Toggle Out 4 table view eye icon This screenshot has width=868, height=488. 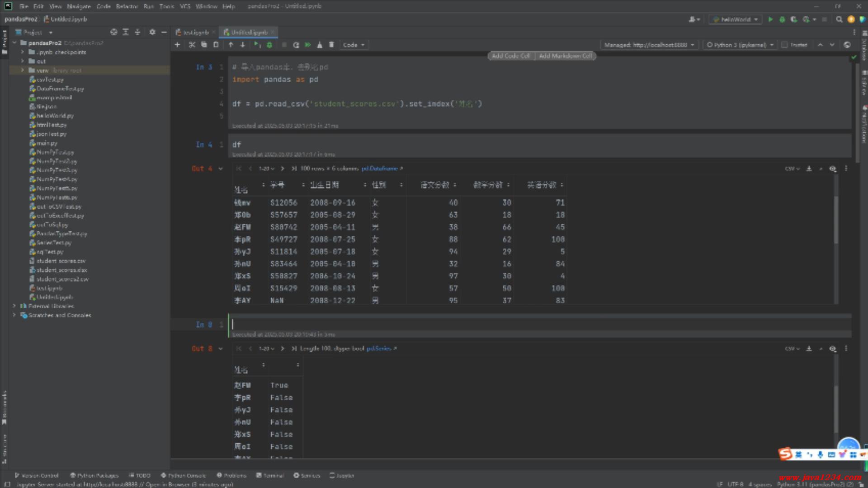832,169
